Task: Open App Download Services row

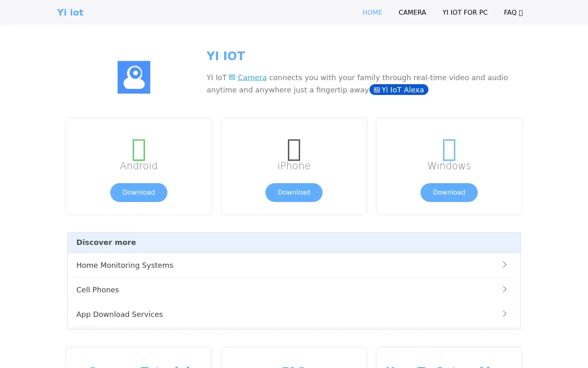Action: [294, 314]
